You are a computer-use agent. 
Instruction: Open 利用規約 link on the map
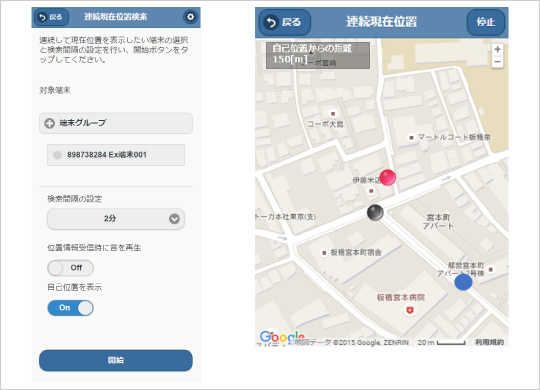point(489,342)
